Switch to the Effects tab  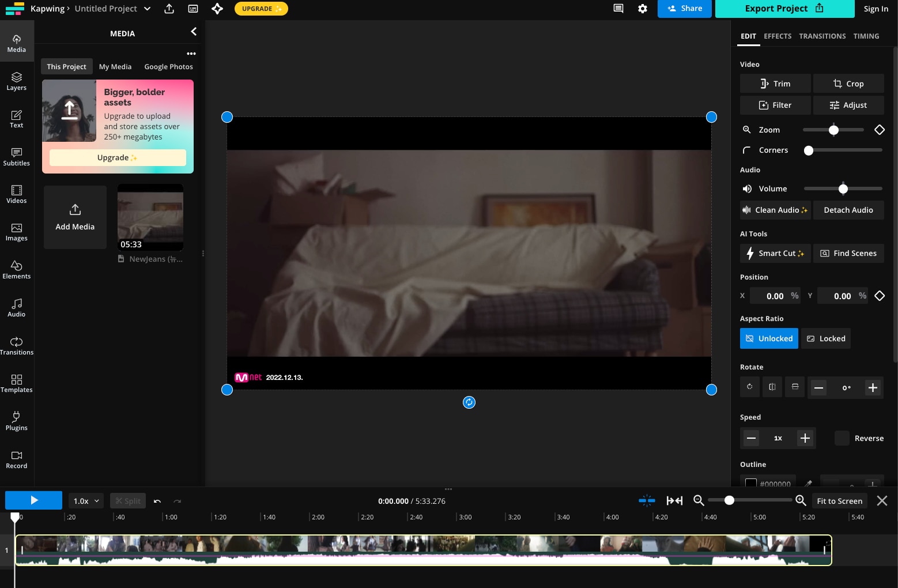(x=778, y=36)
